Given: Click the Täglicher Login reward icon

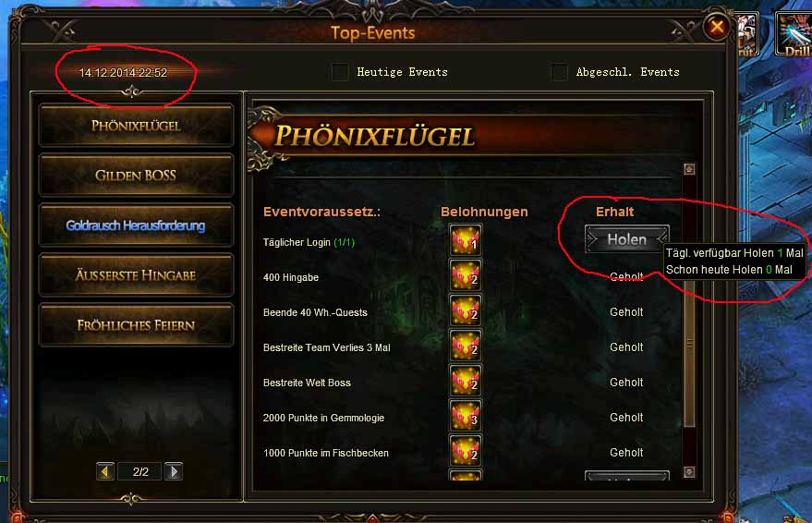Looking at the screenshot, I should pos(466,241).
